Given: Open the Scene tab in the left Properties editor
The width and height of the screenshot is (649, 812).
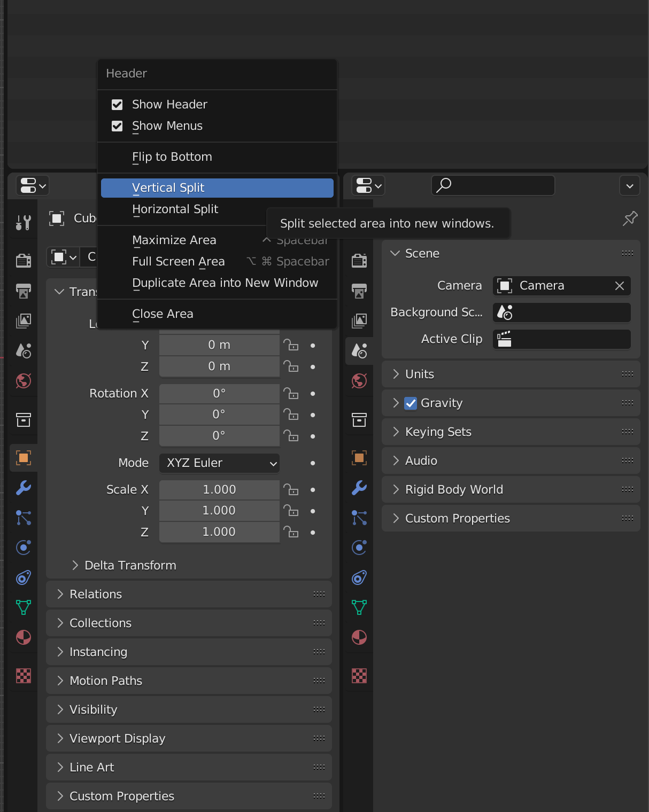Looking at the screenshot, I should tap(24, 350).
